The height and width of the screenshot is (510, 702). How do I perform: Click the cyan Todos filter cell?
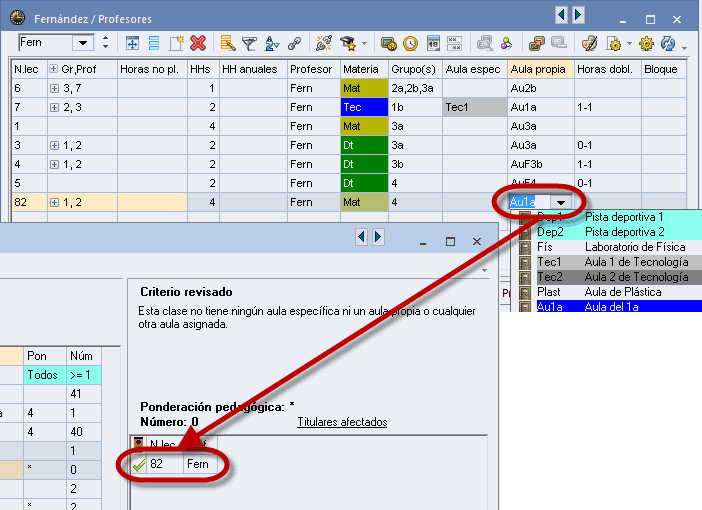pyautogui.click(x=45, y=375)
